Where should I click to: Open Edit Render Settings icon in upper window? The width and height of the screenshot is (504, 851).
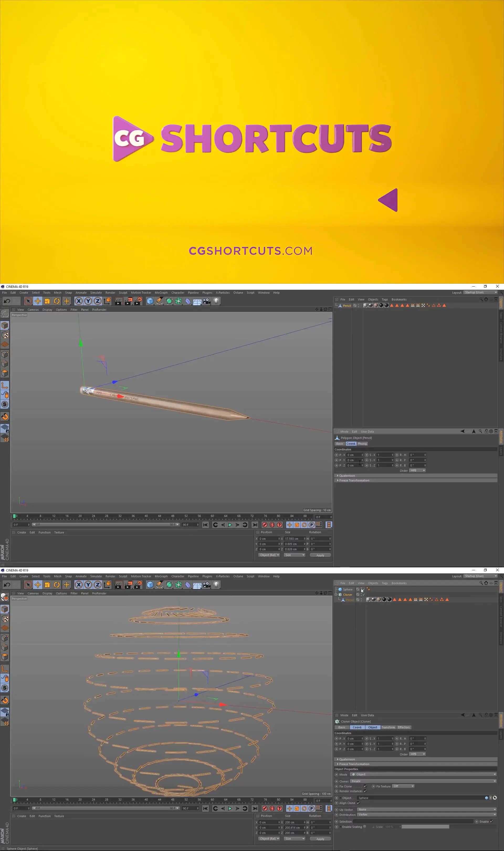tap(138, 301)
